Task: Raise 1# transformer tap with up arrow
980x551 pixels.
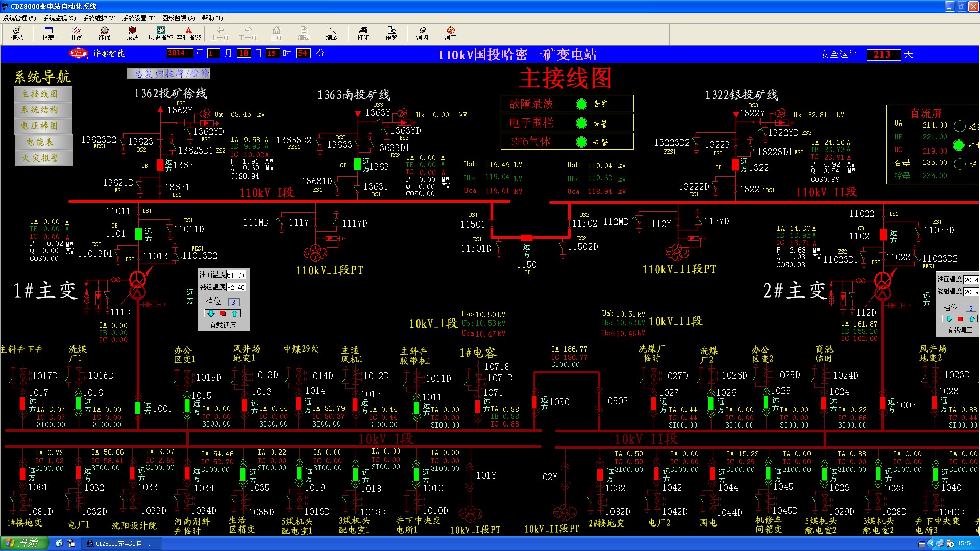Action: [234, 313]
